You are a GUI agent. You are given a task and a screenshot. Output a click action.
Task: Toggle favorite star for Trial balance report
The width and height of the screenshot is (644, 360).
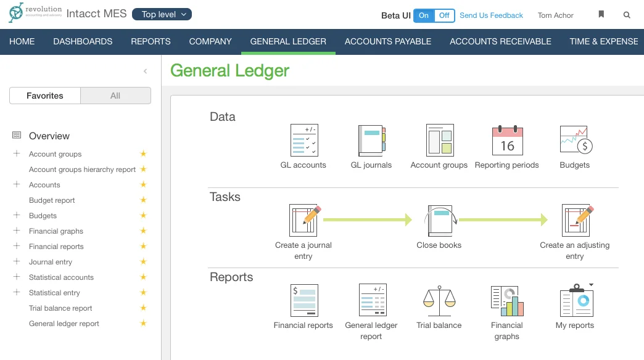(x=143, y=308)
